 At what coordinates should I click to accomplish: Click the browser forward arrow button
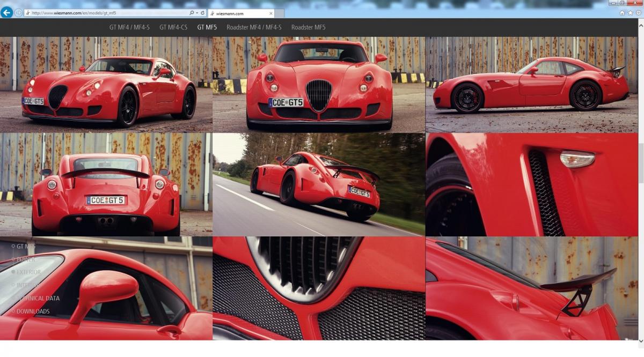click(x=19, y=13)
